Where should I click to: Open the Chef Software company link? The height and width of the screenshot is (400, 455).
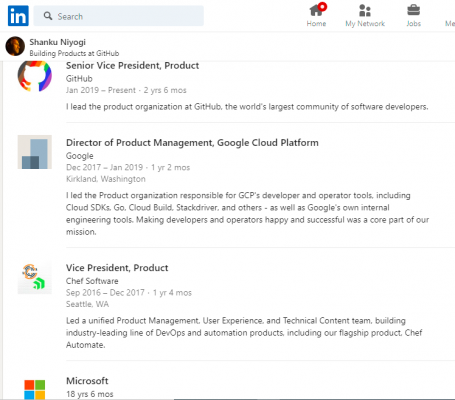point(92,281)
